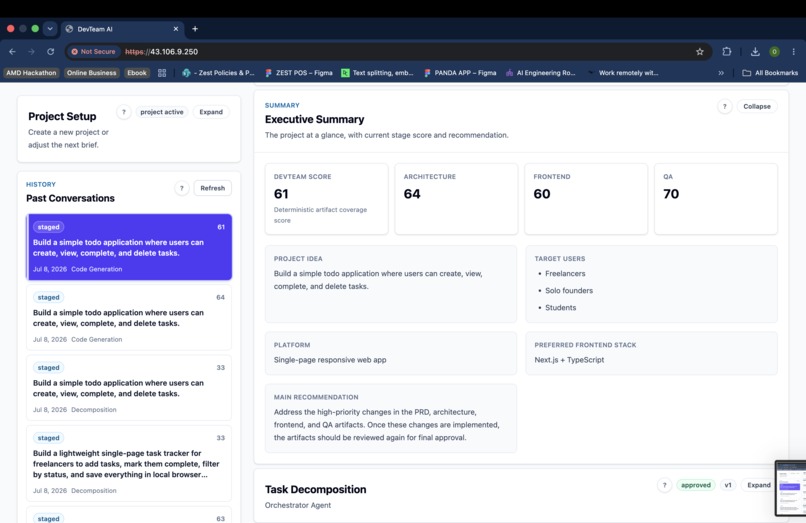Select the lightweight task tracker conversation
Viewport: 806px width, 523px height.
[129, 463]
